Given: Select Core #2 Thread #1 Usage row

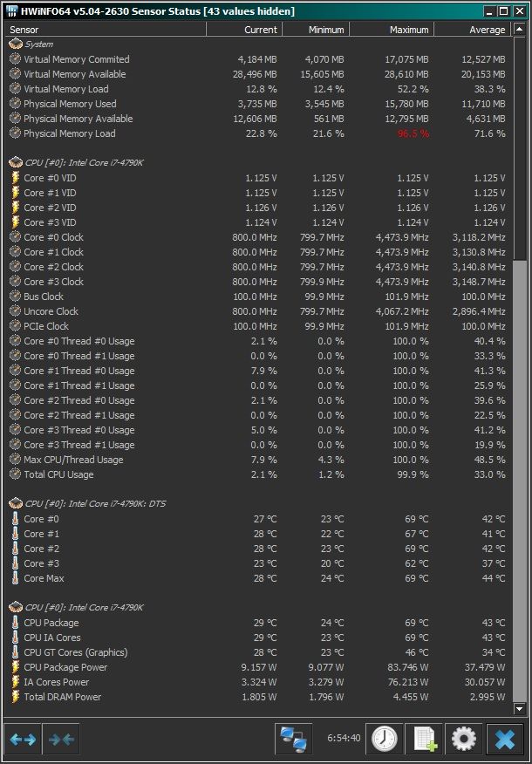Looking at the screenshot, I should pos(258,415).
